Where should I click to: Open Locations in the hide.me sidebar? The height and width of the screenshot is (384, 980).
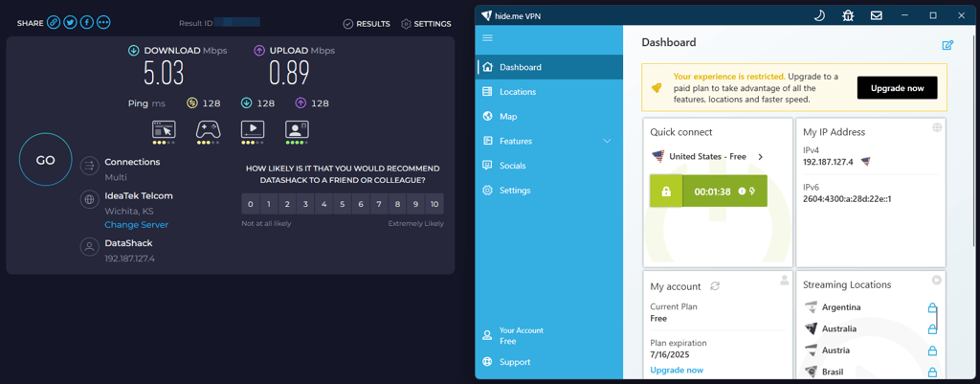pyautogui.click(x=549, y=92)
